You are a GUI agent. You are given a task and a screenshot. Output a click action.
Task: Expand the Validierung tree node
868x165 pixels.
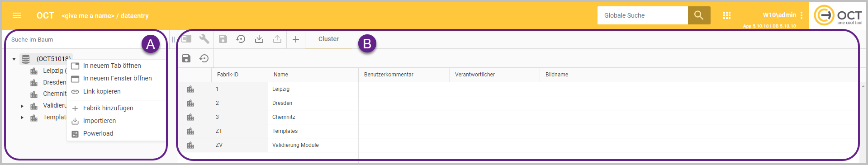[x=22, y=106]
